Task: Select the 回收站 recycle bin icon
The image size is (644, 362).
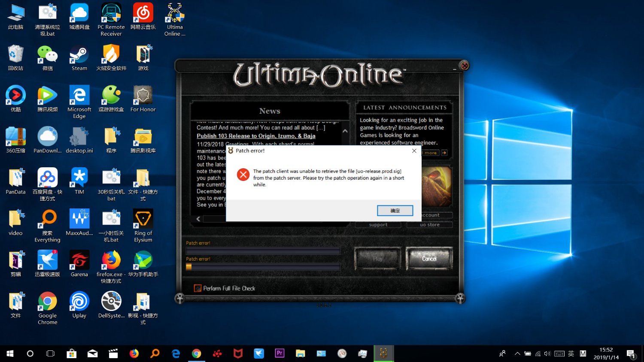Action: tap(16, 58)
